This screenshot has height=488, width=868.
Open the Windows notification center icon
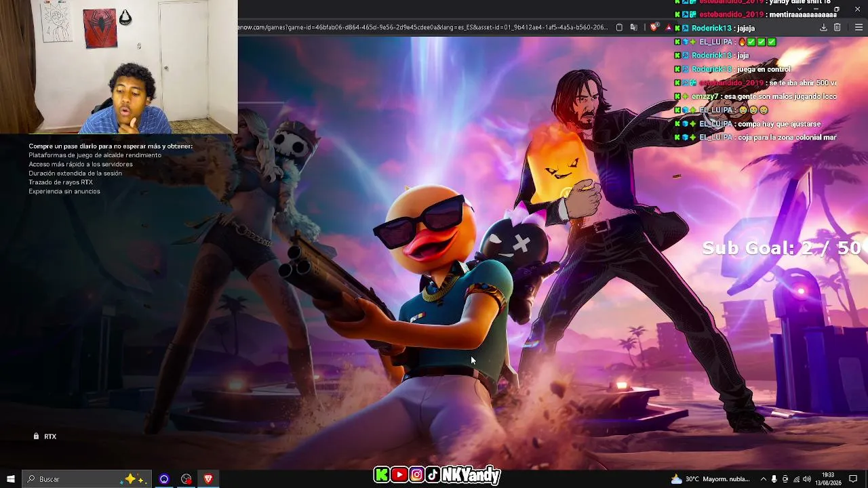(854, 479)
